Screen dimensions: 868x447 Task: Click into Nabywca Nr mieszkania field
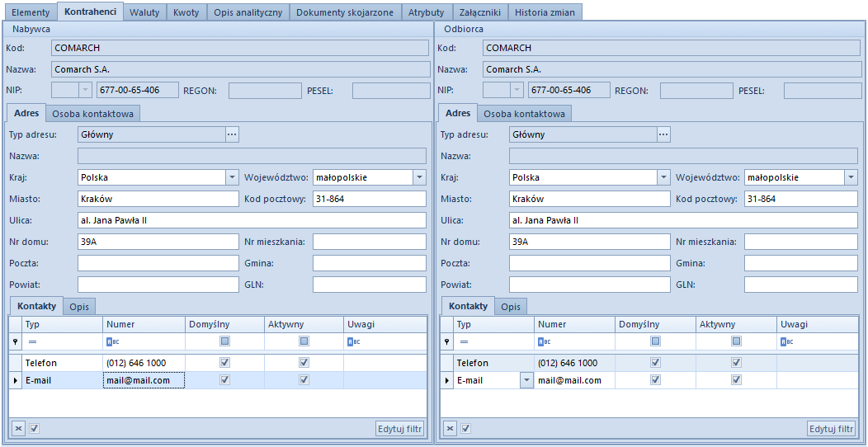(x=370, y=242)
